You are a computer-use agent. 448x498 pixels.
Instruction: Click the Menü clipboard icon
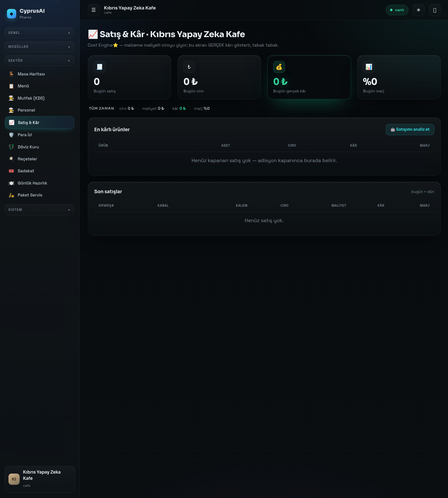[x=11, y=86]
